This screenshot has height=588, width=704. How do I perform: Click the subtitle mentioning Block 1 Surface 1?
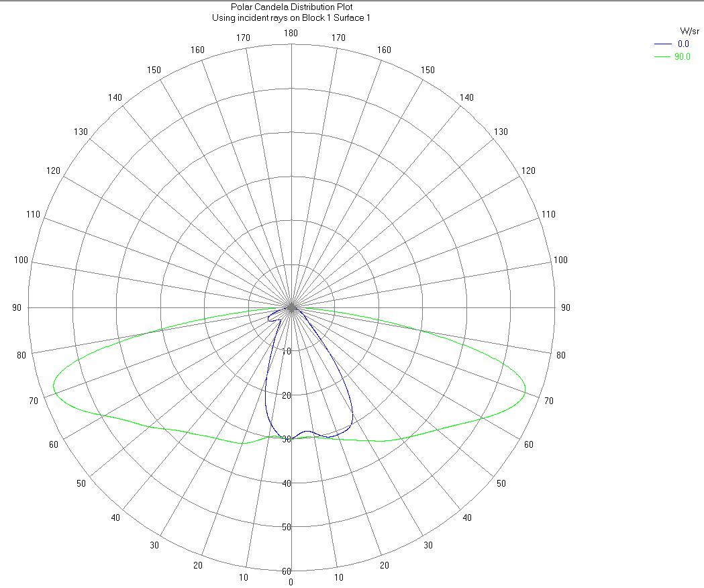[291, 17]
